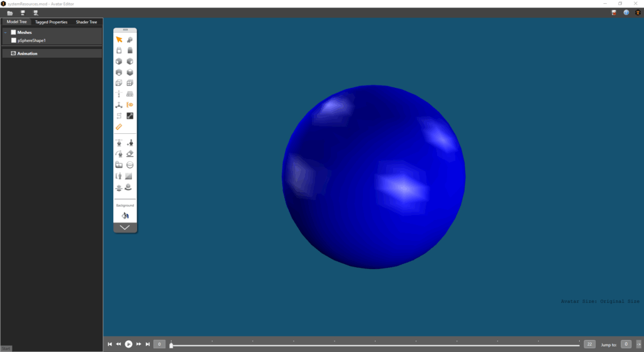Toggle the pSphereShape1 checkbox

point(13,40)
